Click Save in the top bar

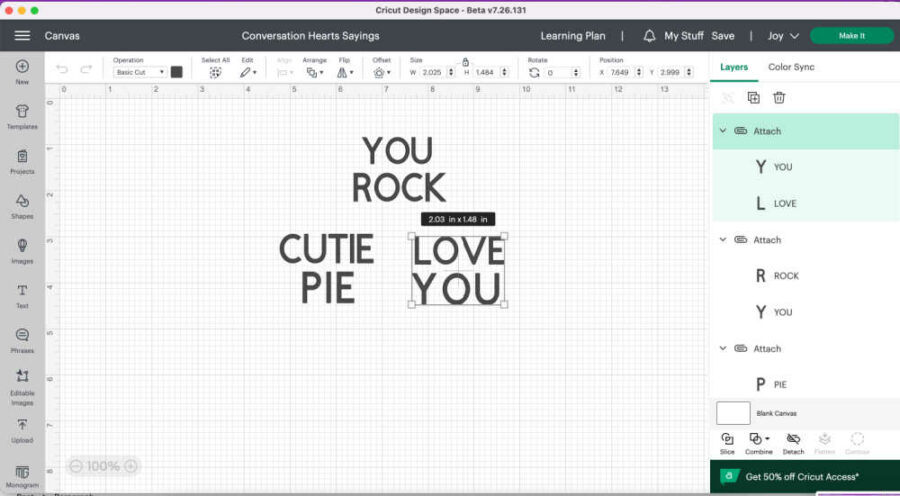click(722, 36)
